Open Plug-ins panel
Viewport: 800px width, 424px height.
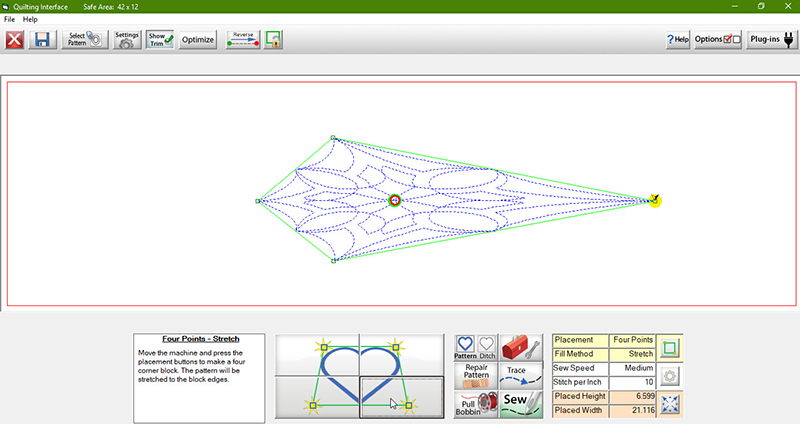pyautogui.click(x=771, y=40)
